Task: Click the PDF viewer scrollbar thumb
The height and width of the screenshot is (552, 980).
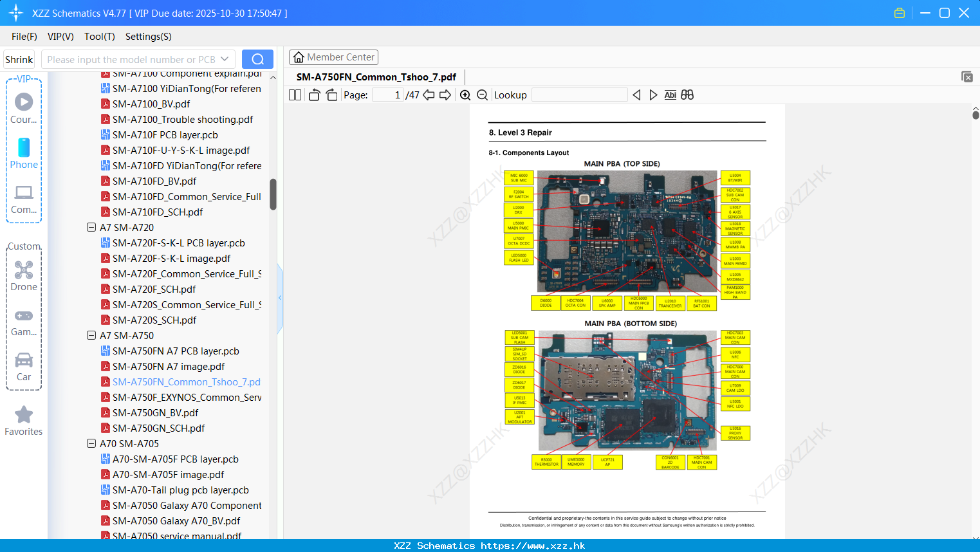Action: tap(975, 115)
